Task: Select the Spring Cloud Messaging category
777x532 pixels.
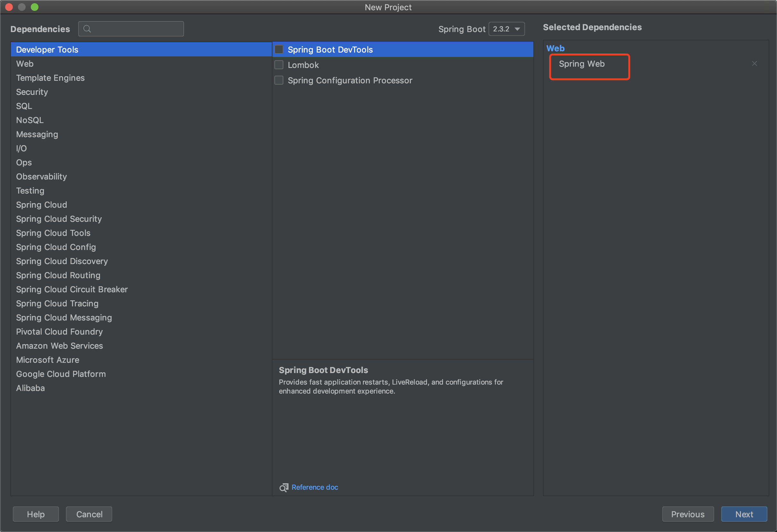Action: (141, 318)
